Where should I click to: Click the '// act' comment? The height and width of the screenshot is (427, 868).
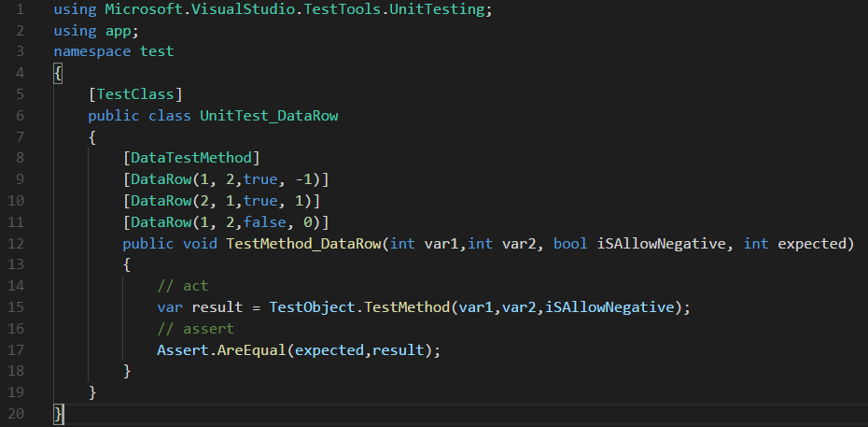pyautogui.click(x=183, y=286)
